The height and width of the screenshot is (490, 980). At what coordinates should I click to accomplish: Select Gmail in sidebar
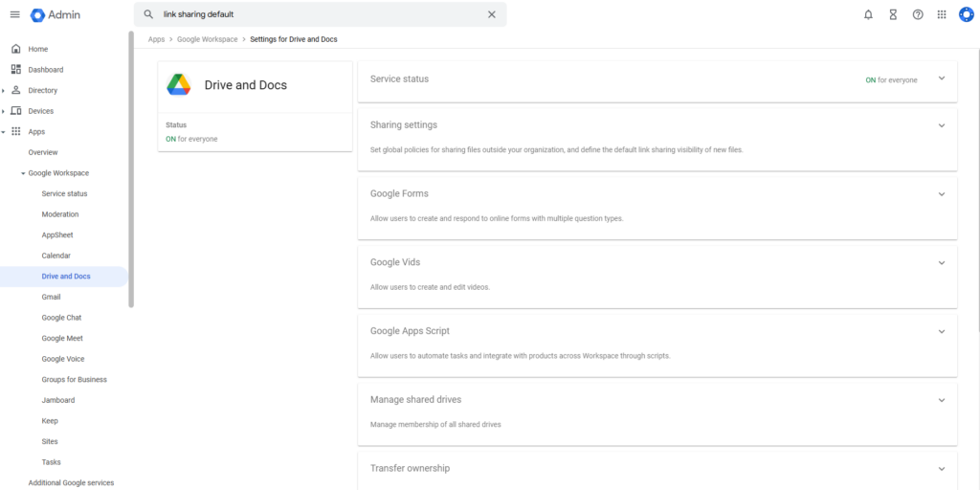pyautogui.click(x=52, y=297)
